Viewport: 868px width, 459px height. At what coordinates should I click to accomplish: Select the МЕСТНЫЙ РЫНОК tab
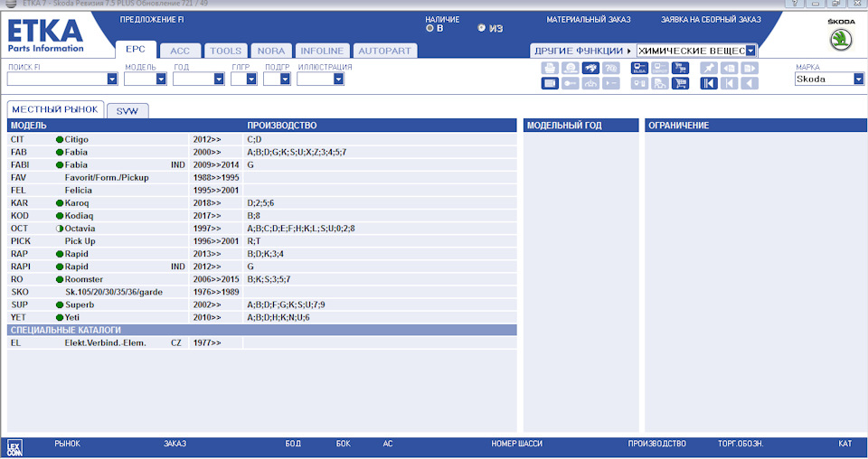[55, 109]
